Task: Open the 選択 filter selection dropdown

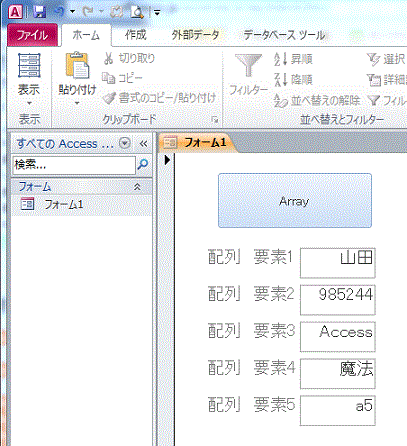Action: (x=386, y=59)
